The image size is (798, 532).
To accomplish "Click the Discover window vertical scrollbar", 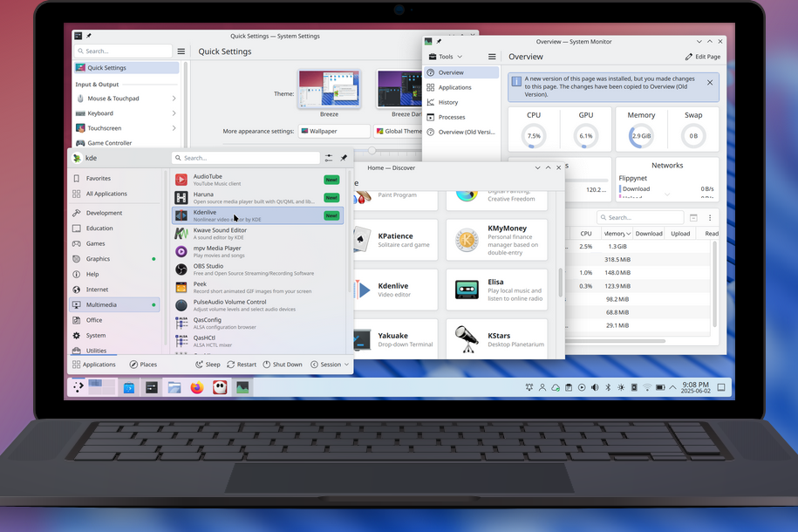I will [561, 282].
